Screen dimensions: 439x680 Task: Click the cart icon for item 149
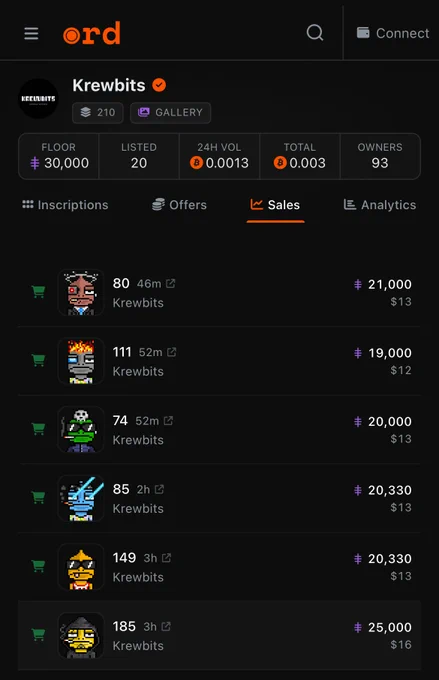pos(39,566)
